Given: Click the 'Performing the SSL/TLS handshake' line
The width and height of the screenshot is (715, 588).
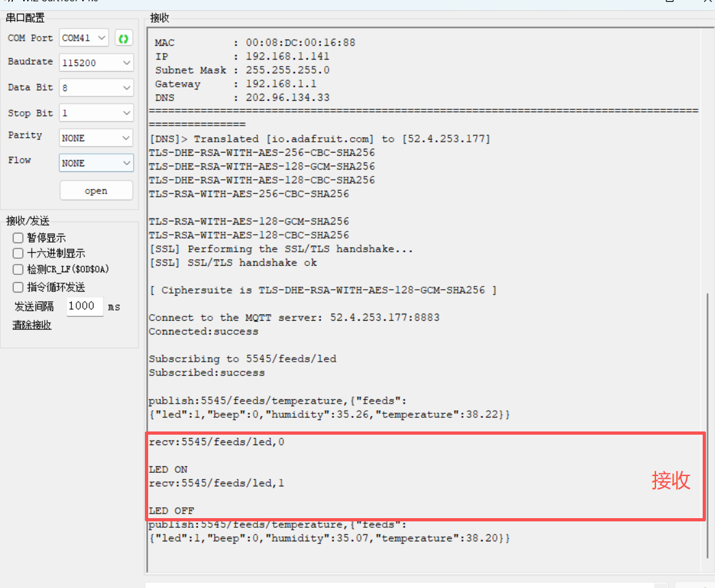Looking at the screenshot, I should [x=281, y=249].
